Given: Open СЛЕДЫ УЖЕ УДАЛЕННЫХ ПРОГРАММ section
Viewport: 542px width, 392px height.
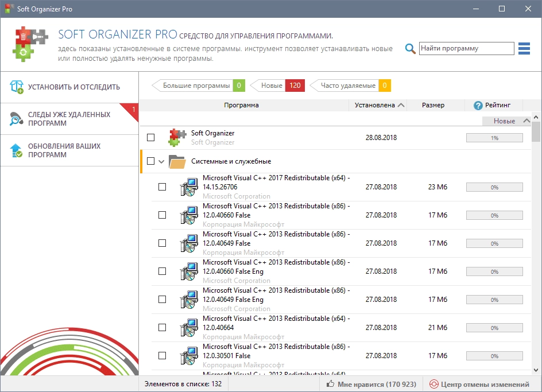Looking at the screenshot, I should click(x=69, y=119).
